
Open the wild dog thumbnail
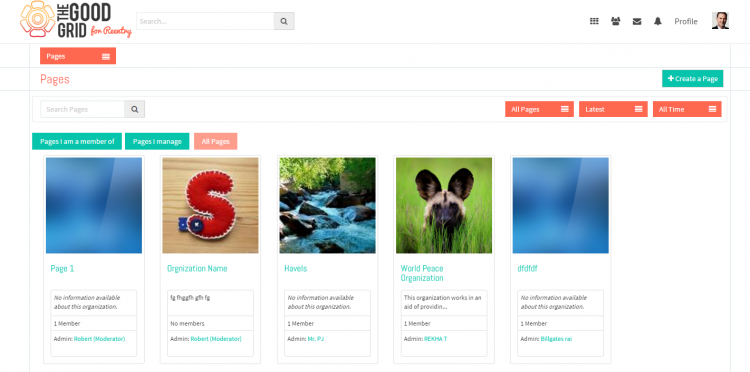point(444,205)
